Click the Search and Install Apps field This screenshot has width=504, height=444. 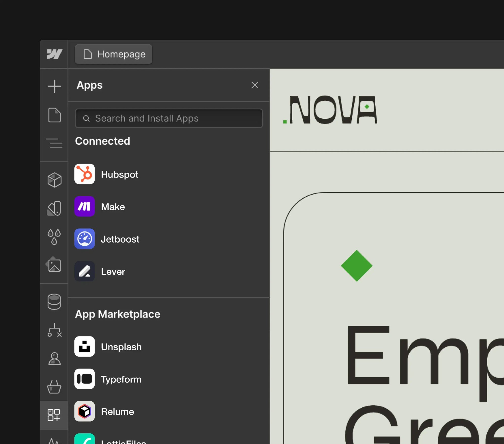point(169,118)
